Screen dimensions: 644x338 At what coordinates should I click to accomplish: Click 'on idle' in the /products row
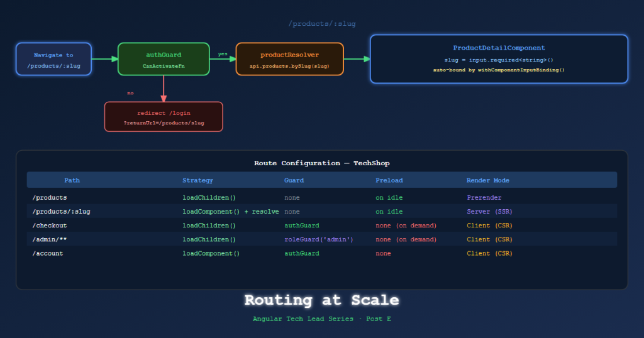[x=389, y=198]
